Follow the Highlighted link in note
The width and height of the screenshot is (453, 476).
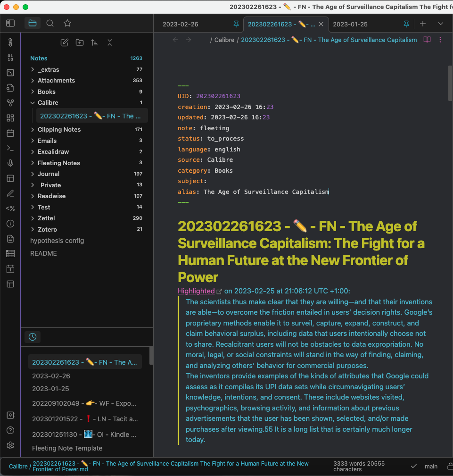click(x=196, y=291)
